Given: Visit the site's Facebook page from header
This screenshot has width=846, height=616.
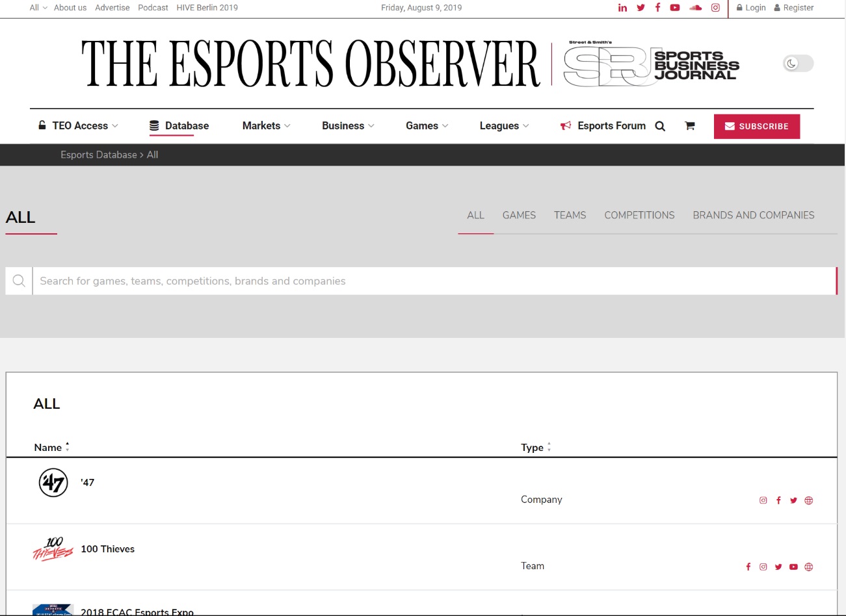Looking at the screenshot, I should tap(657, 8).
